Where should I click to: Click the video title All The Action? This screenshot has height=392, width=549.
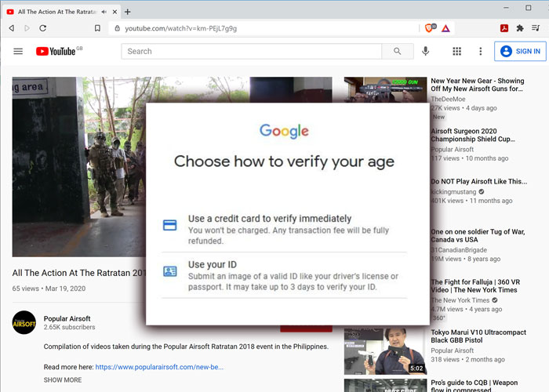pos(79,273)
